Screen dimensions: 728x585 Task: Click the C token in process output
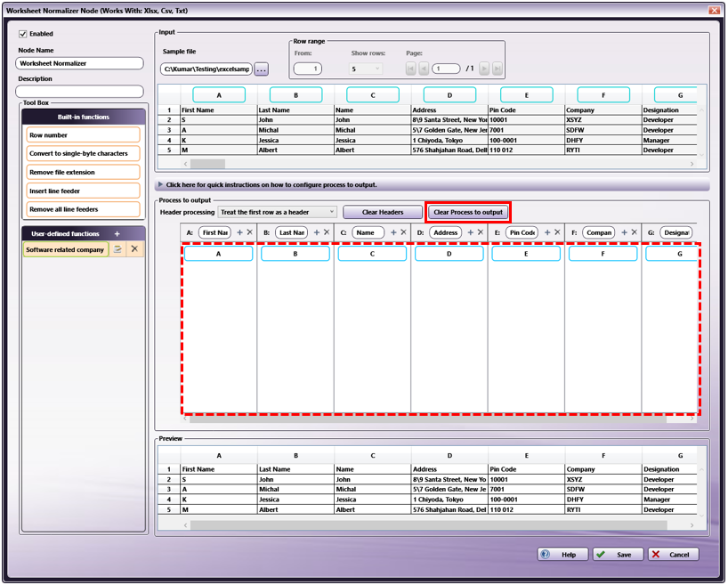point(372,254)
